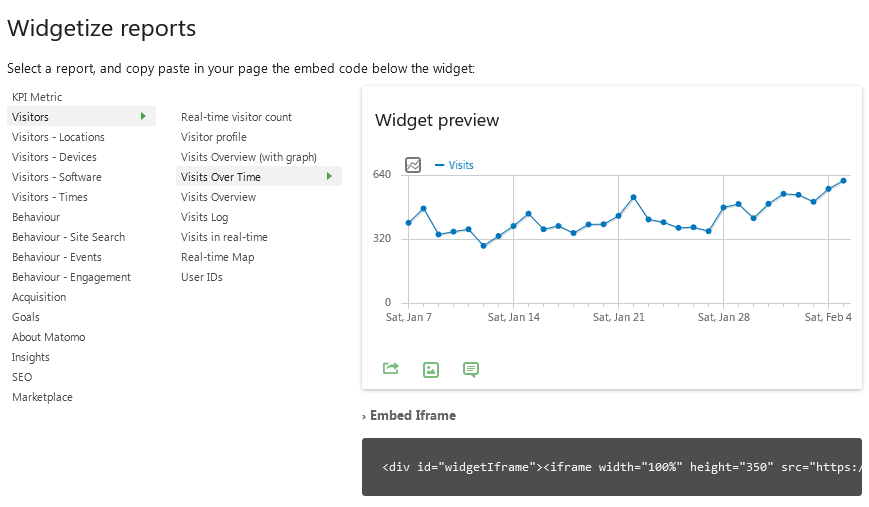Select Behaviour - Site Search category
This screenshot has height=507, width=869.
(68, 237)
